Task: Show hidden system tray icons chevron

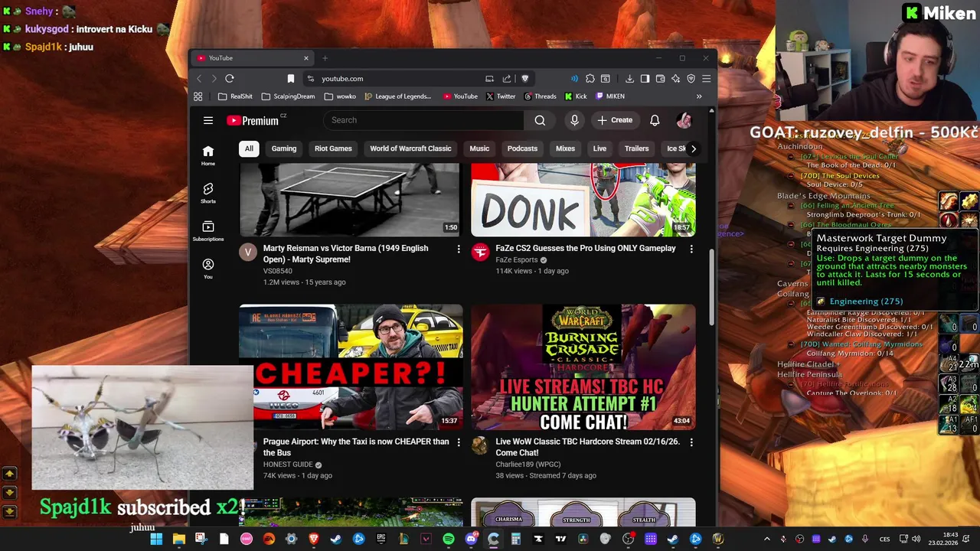Action: [x=767, y=540]
